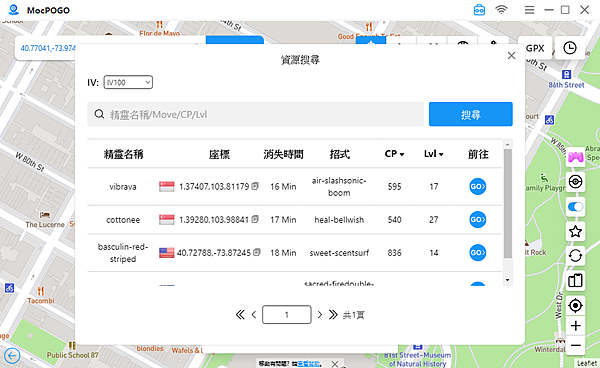The height and width of the screenshot is (368, 600).
Task: Click the blue 搜尋 search button
Action: coord(471,114)
